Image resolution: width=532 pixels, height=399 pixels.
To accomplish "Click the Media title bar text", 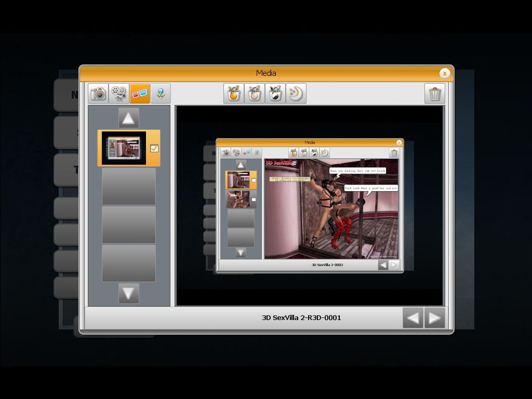I will coord(266,73).
